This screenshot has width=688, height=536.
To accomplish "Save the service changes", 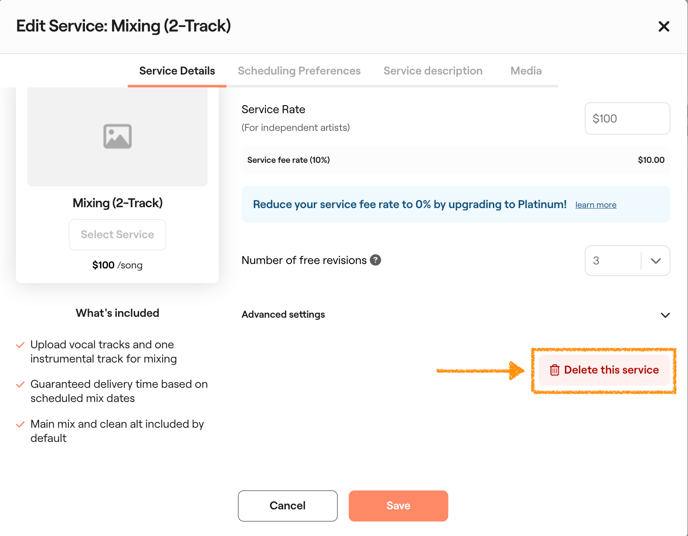I will (x=398, y=506).
